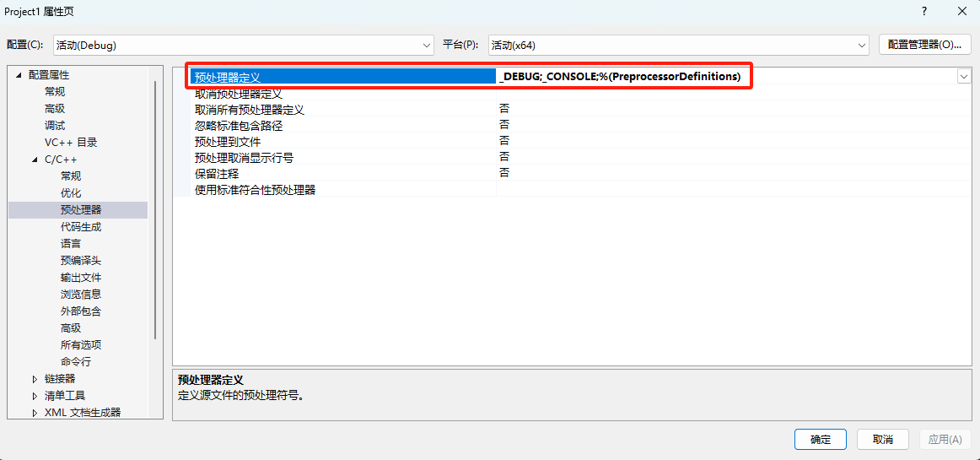The width and height of the screenshot is (980, 460).
Task: Select the 语言 tree item
Action: (71, 244)
